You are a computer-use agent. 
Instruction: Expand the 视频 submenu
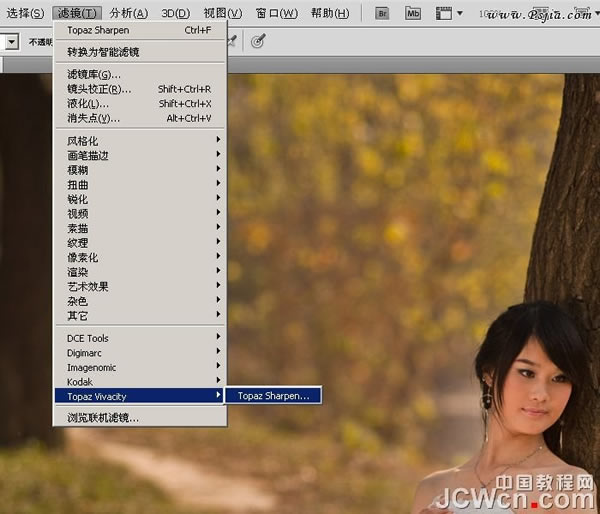click(139, 213)
